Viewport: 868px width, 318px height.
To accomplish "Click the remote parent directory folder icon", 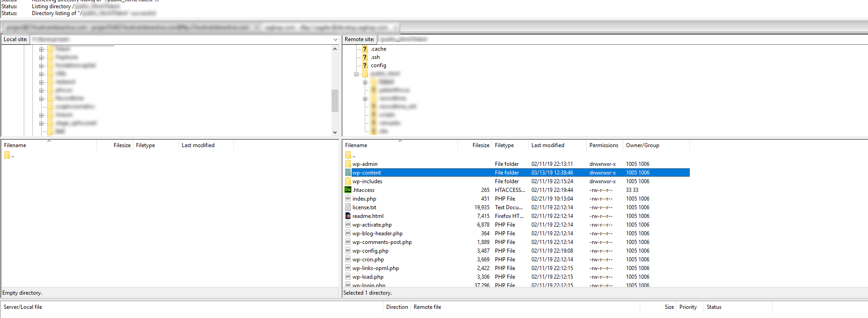I will [x=348, y=155].
